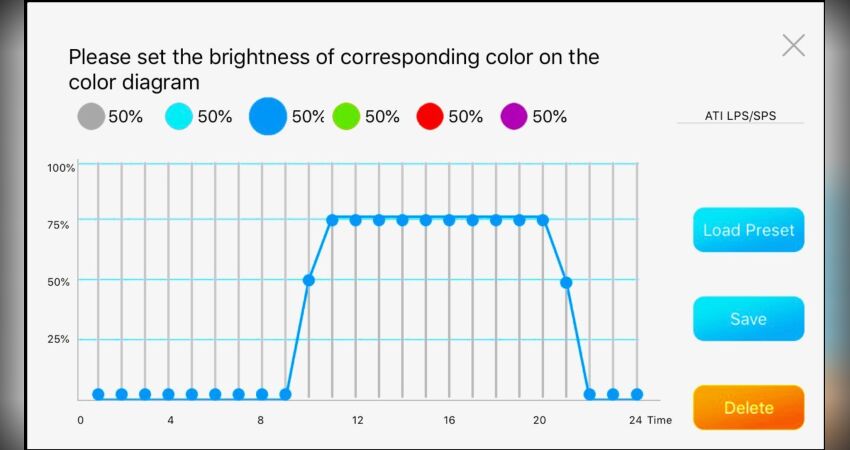
Task: Click the 75% point at hour 11
Action: point(332,220)
